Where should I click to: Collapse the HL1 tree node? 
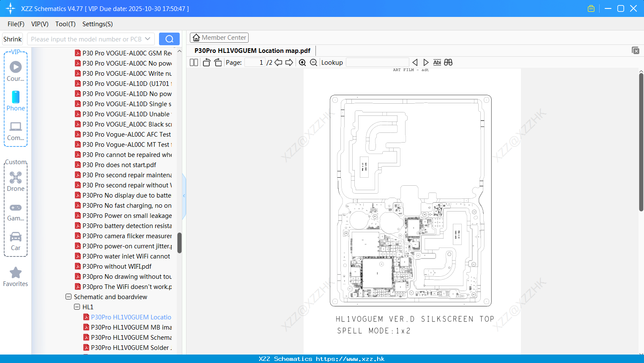click(77, 307)
